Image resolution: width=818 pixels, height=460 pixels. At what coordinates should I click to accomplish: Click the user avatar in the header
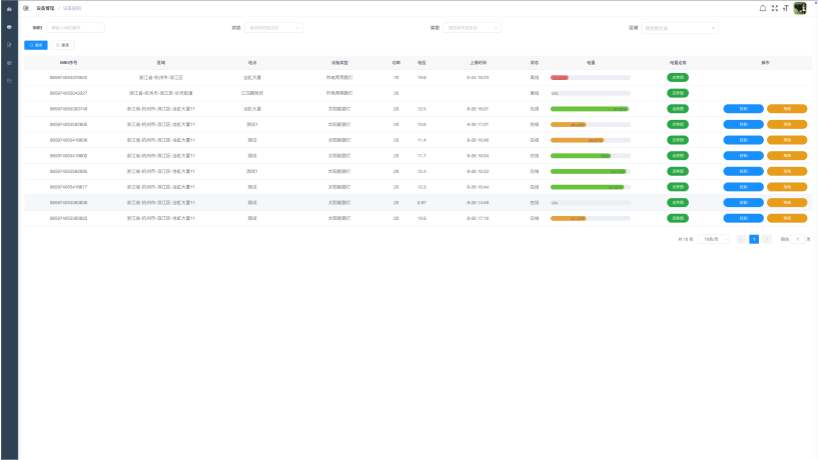pos(800,8)
